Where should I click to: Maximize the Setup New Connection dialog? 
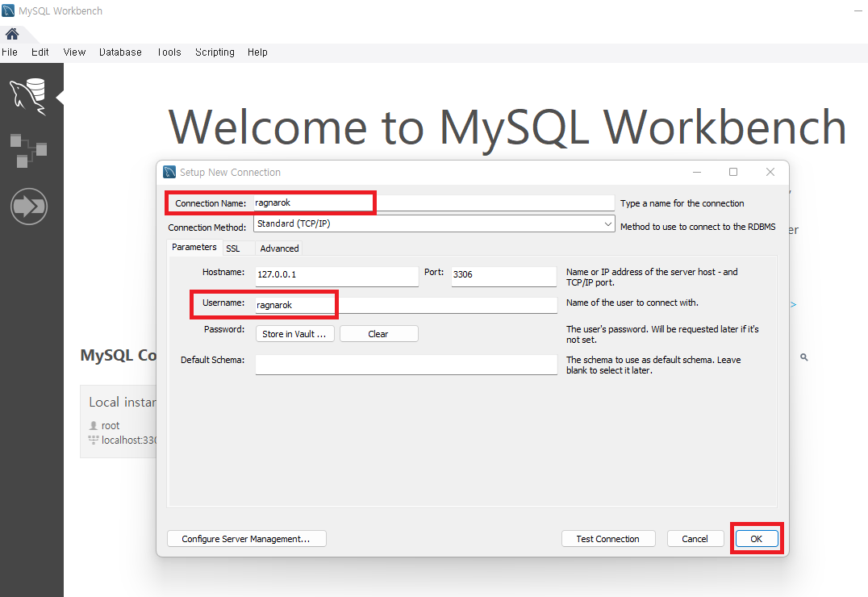733,172
